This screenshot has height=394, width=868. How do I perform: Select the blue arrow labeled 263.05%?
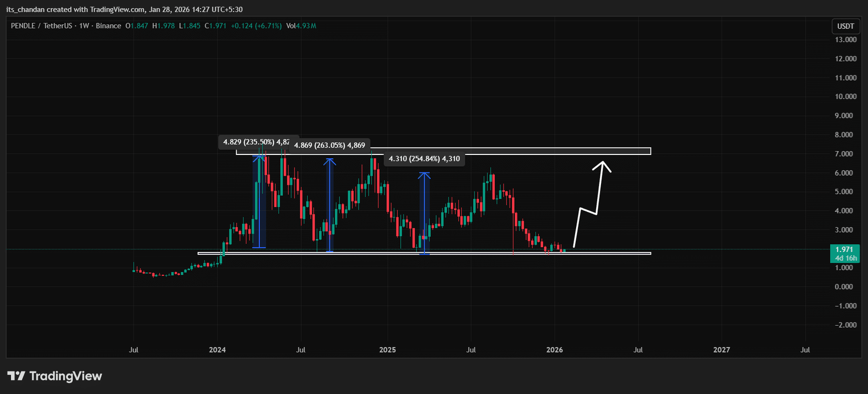[x=329, y=205]
